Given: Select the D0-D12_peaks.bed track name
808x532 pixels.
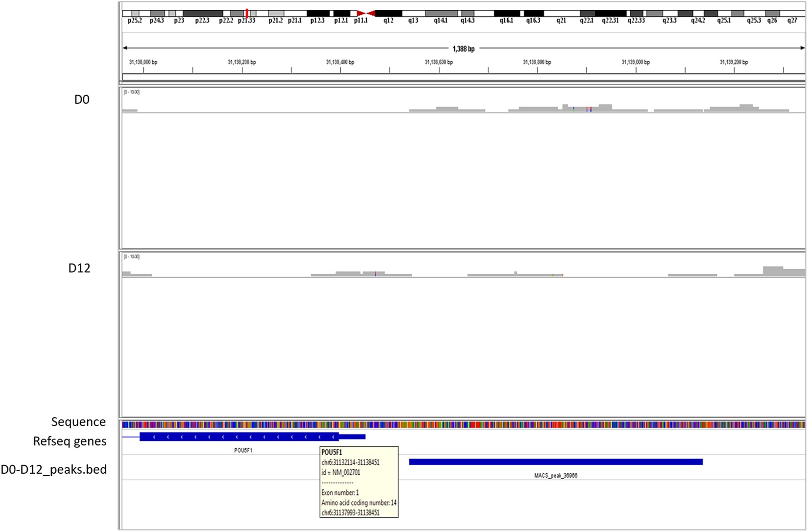Looking at the screenshot, I should [x=54, y=470].
